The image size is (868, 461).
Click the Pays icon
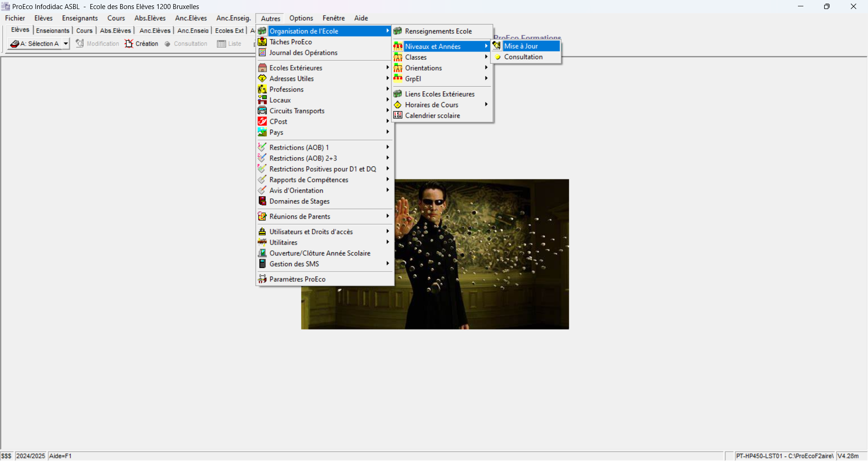(x=262, y=132)
